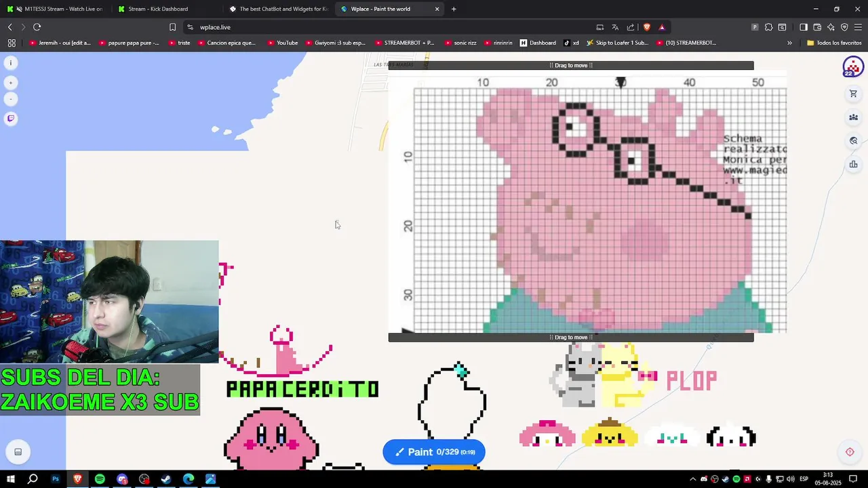Open 'sonic rizz' bookmark

click(x=460, y=43)
